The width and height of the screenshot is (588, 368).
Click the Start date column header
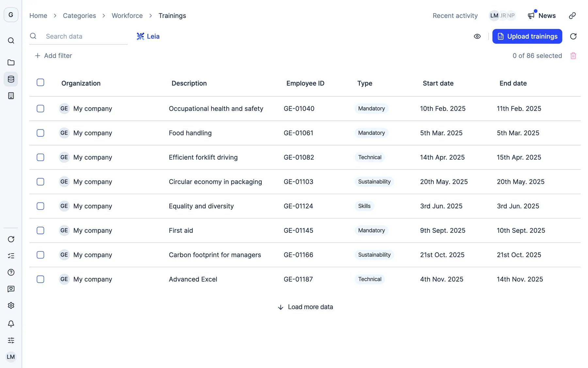point(438,83)
